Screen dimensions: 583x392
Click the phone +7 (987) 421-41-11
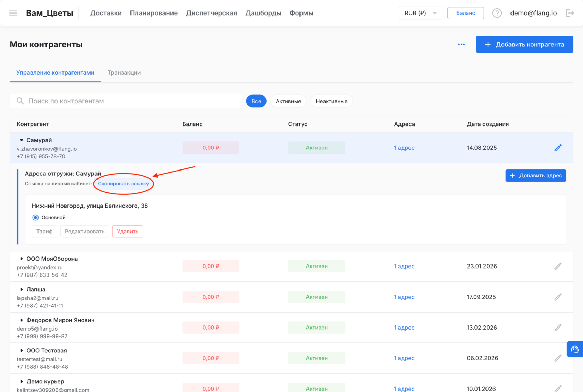tap(40, 306)
